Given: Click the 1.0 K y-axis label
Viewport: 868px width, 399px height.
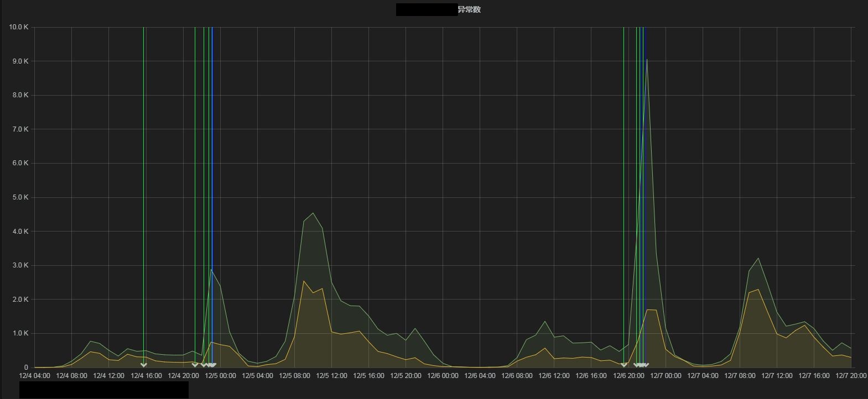Looking at the screenshot, I should 20,333.
